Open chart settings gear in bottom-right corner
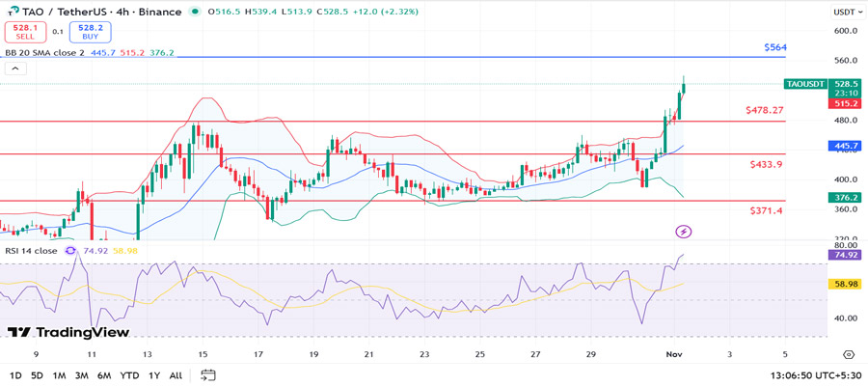Screen dimensions: 868x386 coord(848,354)
